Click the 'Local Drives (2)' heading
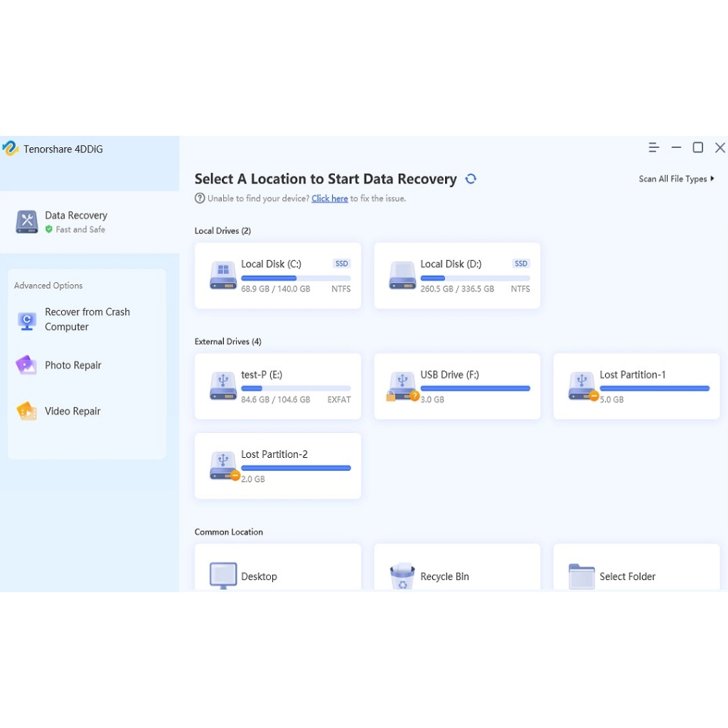The height and width of the screenshot is (728, 728). [223, 231]
